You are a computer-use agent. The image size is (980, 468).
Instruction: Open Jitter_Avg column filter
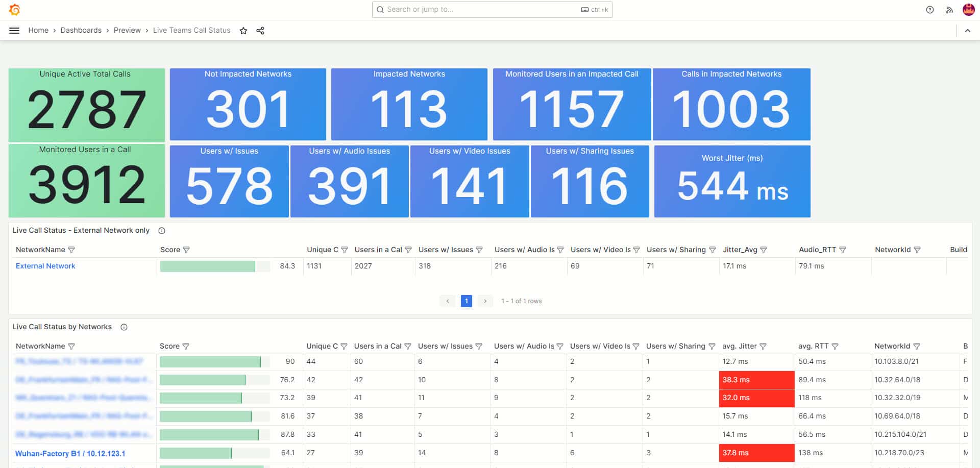pos(764,250)
